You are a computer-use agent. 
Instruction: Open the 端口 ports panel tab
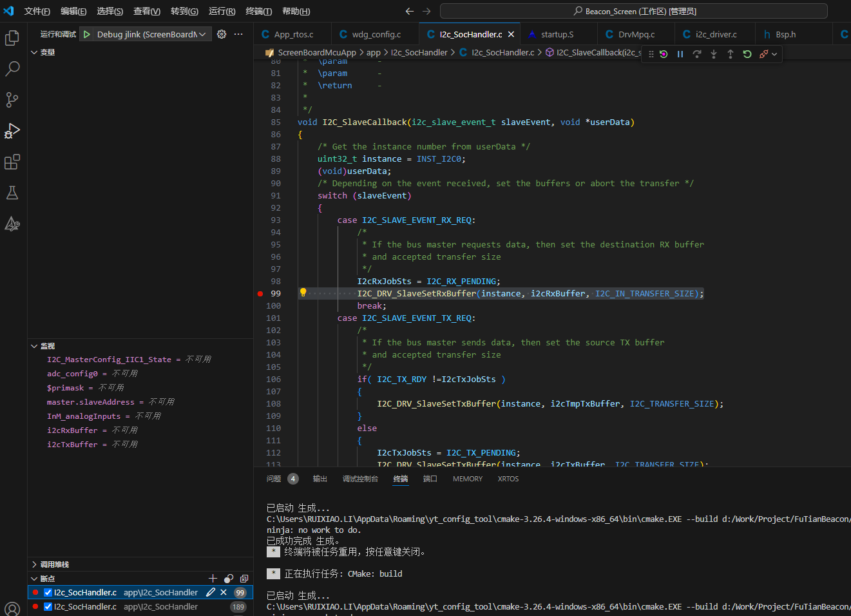430,479
